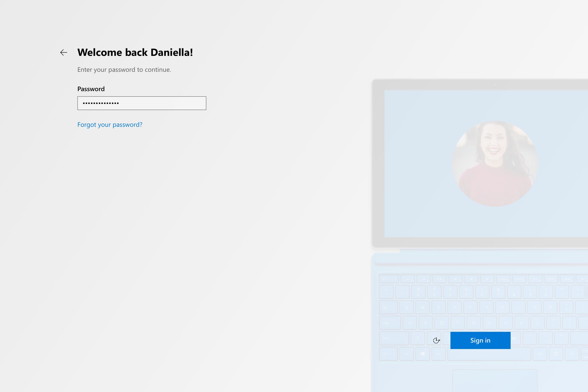Click the Q key on illustrated keyboard
Screen dimensions: 588x392
(406, 308)
